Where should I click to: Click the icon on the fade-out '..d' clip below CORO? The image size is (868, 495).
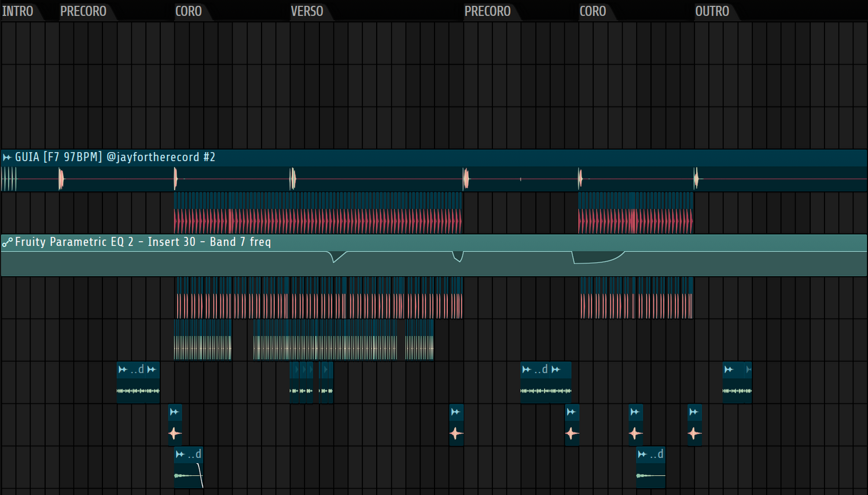click(180, 455)
